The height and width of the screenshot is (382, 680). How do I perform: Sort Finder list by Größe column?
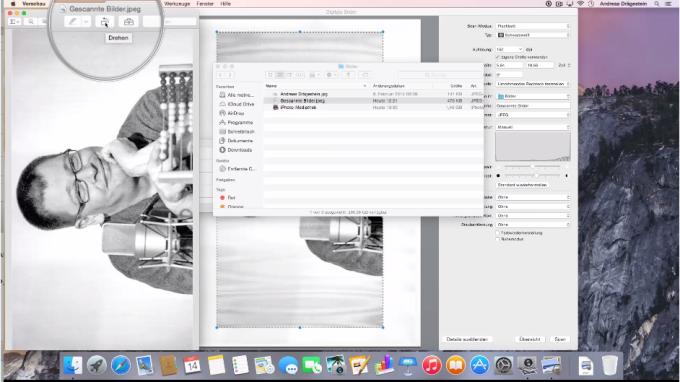[x=456, y=86]
